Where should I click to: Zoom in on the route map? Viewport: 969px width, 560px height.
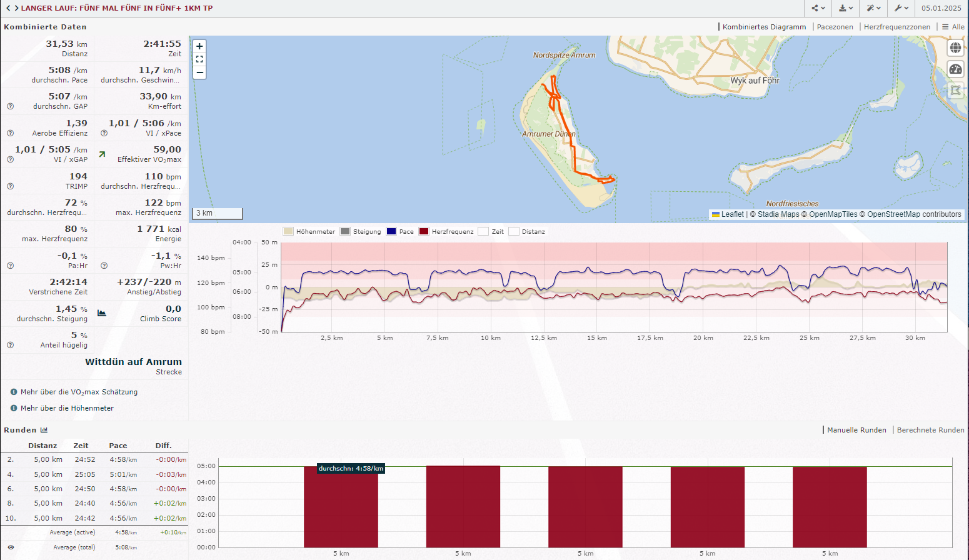point(199,46)
